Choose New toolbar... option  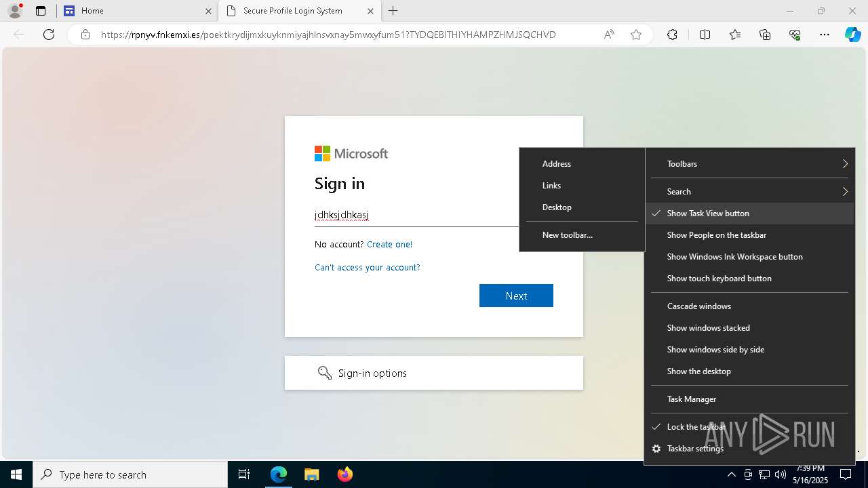[x=582, y=235]
